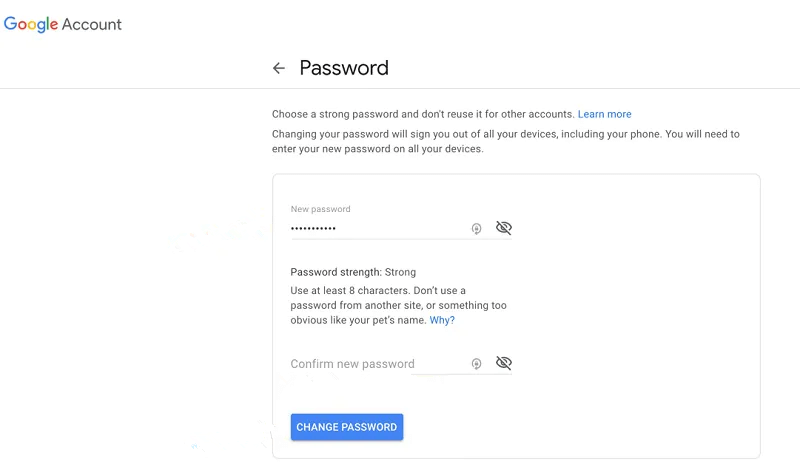
Task: Click the key icon in New password field
Action: (477, 228)
